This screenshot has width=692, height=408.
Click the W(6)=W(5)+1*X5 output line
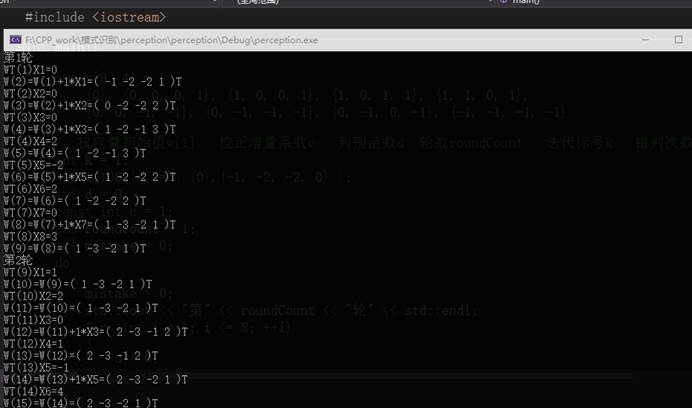(90, 177)
